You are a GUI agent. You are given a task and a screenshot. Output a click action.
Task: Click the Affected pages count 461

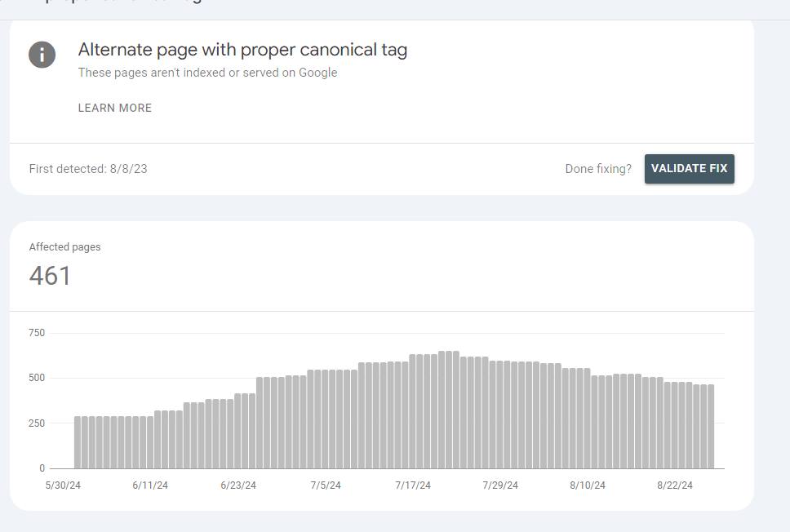[x=50, y=276]
